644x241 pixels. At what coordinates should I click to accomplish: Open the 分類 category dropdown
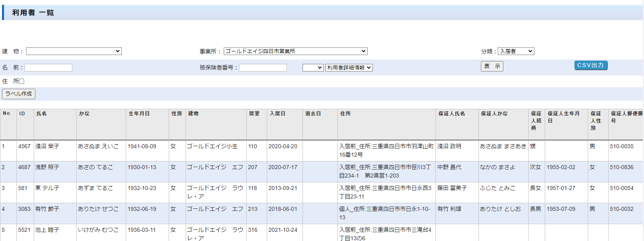[516, 51]
